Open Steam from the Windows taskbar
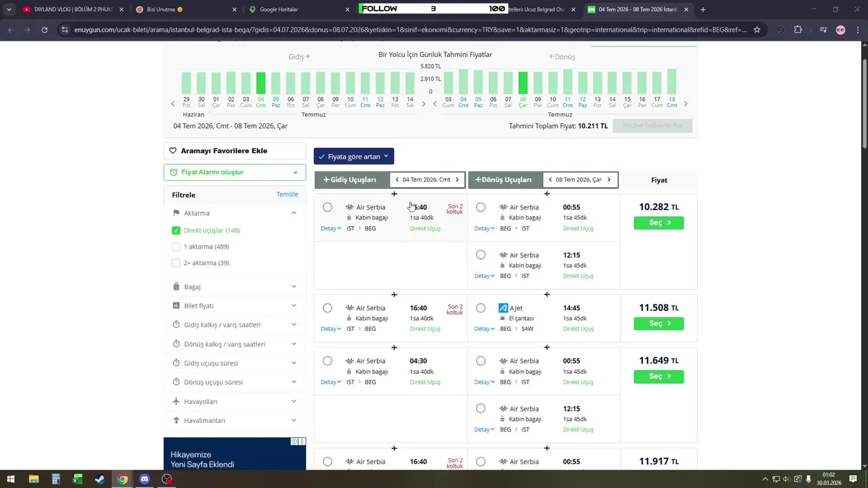 click(x=100, y=479)
